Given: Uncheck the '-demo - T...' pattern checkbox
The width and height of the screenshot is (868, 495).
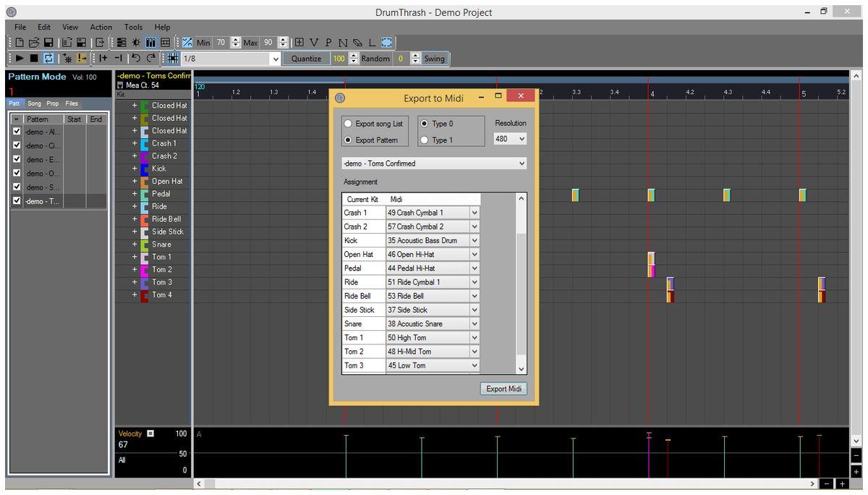Looking at the screenshot, I should (x=17, y=201).
